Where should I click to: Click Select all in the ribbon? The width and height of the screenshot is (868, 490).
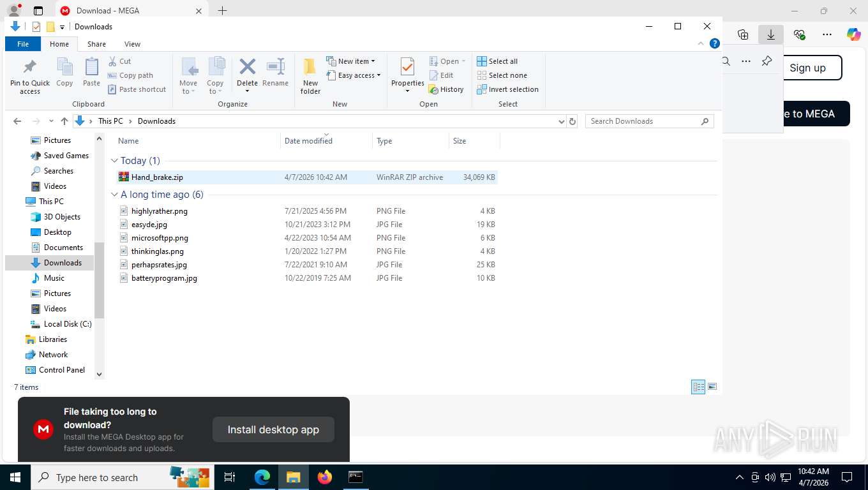tap(497, 61)
